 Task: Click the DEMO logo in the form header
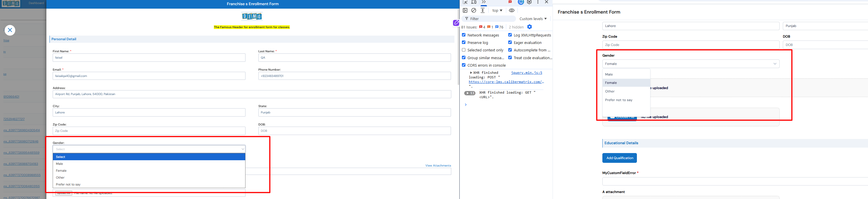tap(252, 16)
